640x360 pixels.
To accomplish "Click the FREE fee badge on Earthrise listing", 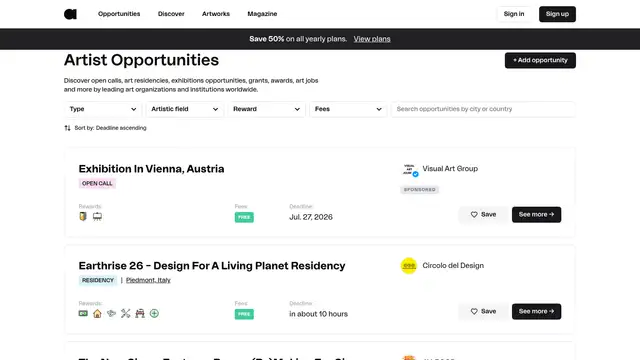I will (244, 314).
